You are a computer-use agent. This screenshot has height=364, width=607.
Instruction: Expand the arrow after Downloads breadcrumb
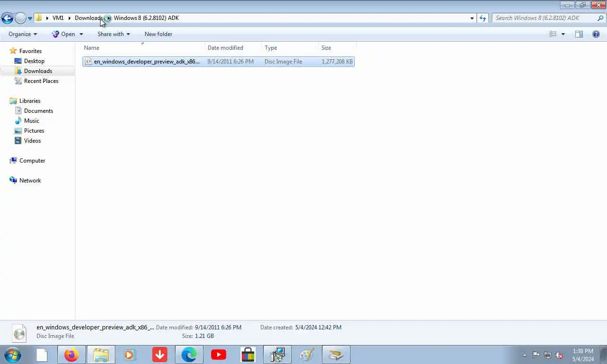[x=108, y=18]
